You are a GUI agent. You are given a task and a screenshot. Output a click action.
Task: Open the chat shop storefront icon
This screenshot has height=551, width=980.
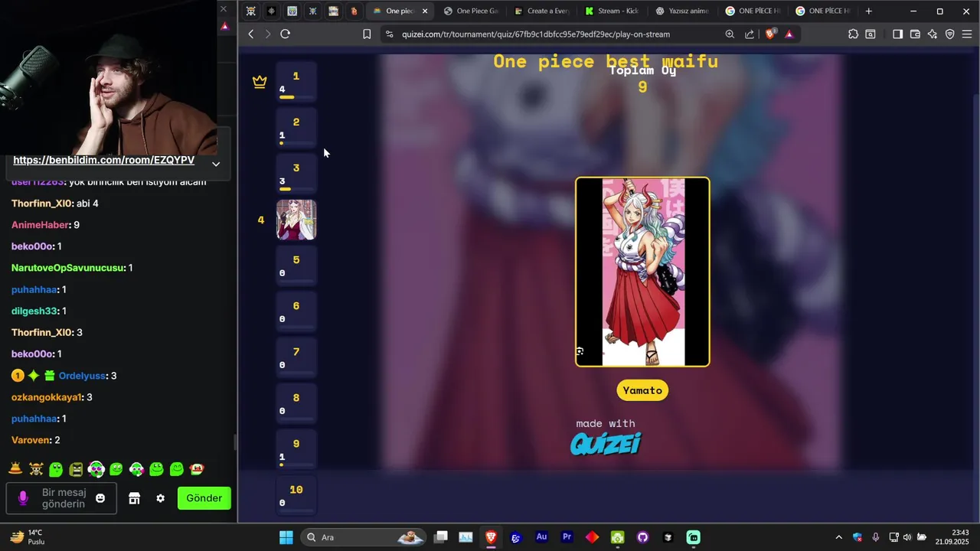pos(134,498)
